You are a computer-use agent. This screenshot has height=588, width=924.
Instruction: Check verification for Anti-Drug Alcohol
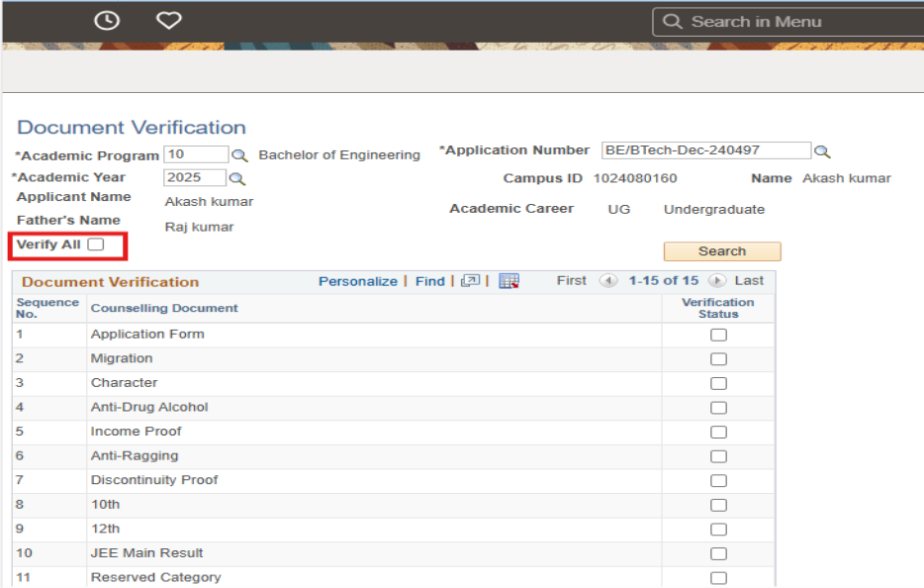(x=718, y=408)
